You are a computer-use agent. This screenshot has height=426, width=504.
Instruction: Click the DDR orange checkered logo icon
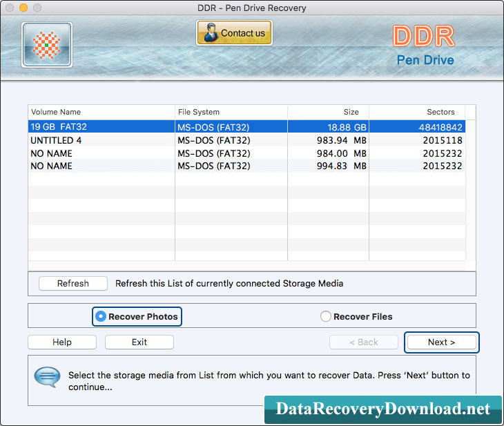point(47,45)
